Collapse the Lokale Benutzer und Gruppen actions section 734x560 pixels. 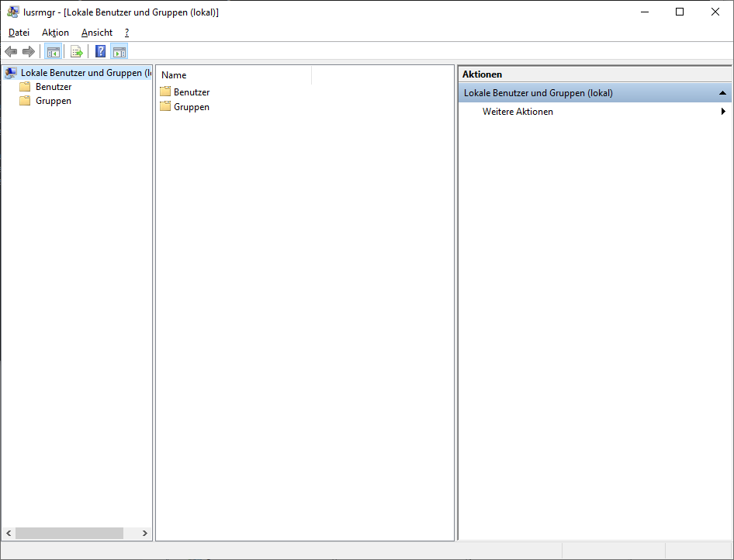click(722, 93)
